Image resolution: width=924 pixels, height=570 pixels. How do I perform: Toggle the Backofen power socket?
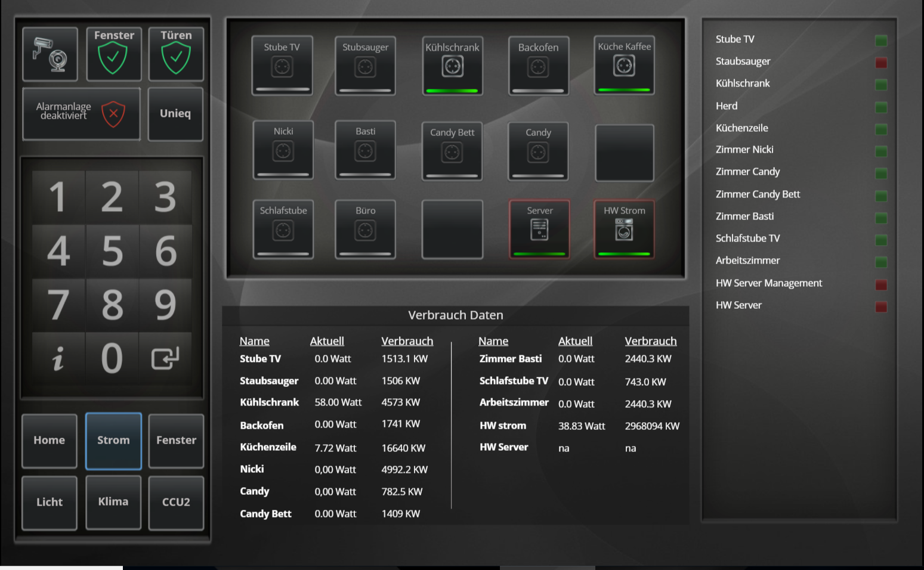click(538, 66)
